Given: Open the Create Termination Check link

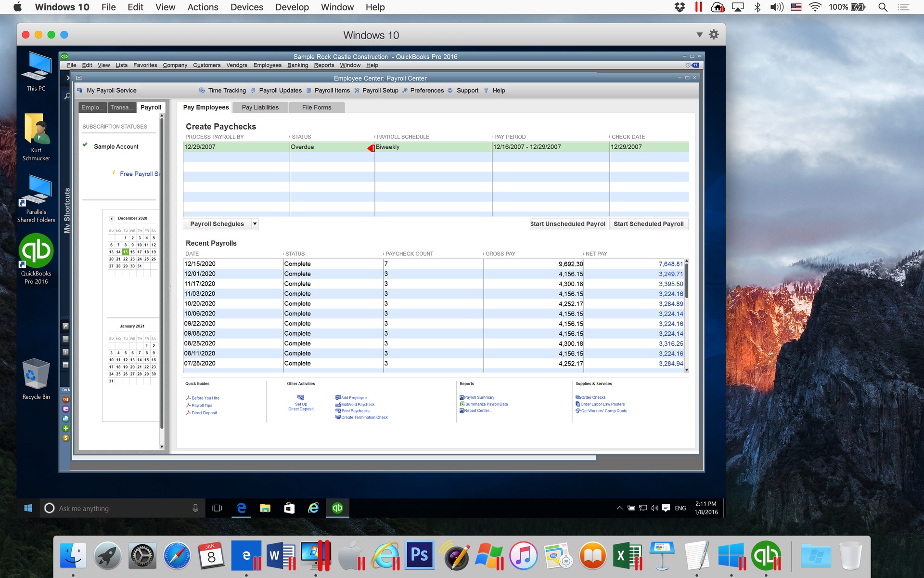Looking at the screenshot, I should 364,418.
